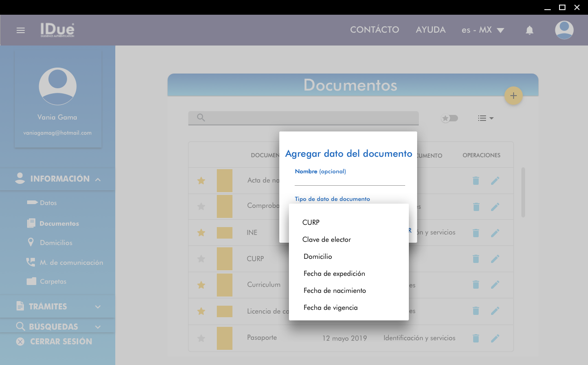Click the yellow add document button
588x365 pixels.
pyautogui.click(x=513, y=96)
